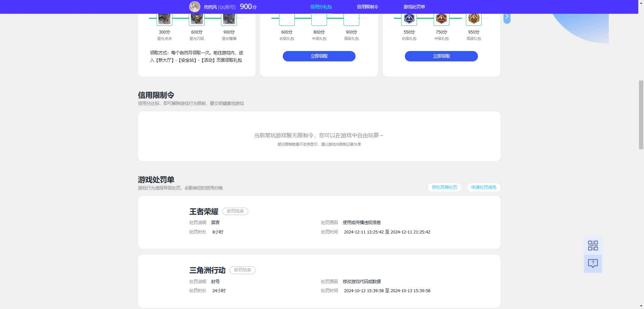Click the 三角洲行动 penalty title
The width and height of the screenshot is (644, 309).
[x=207, y=270]
